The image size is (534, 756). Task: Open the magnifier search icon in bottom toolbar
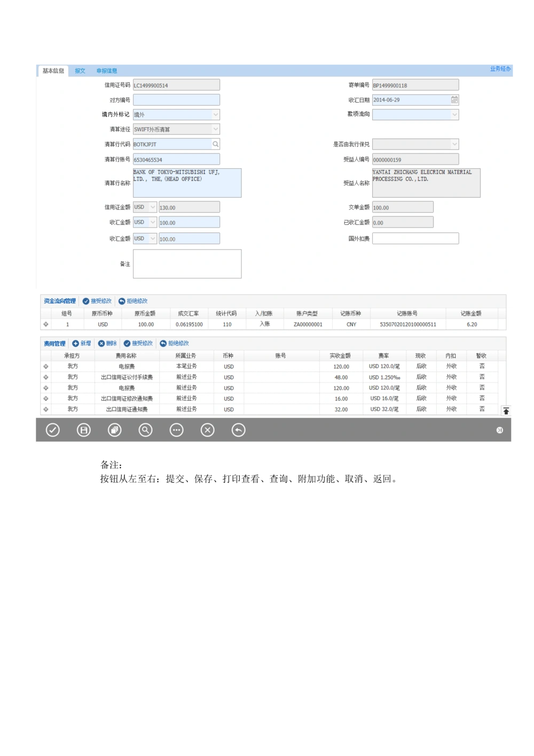tap(145, 430)
